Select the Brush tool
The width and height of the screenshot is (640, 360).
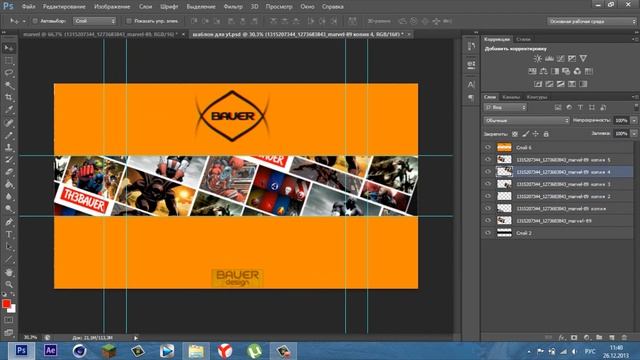pyautogui.click(x=9, y=135)
